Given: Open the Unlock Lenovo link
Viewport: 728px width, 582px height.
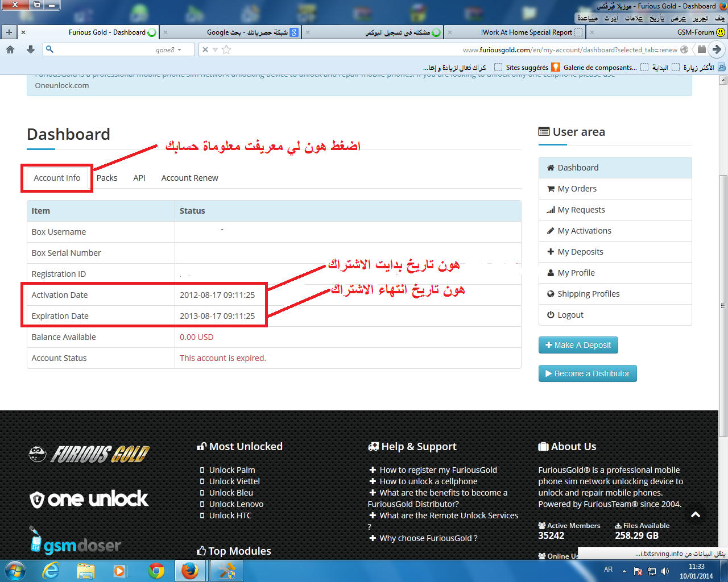Looking at the screenshot, I should tap(237, 504).
